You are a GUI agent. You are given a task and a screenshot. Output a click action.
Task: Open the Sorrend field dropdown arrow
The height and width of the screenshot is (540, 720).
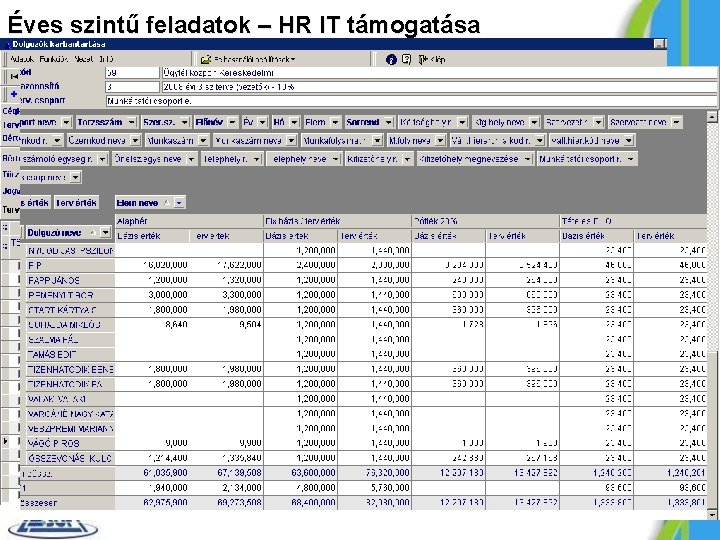[x=388, y=122]
